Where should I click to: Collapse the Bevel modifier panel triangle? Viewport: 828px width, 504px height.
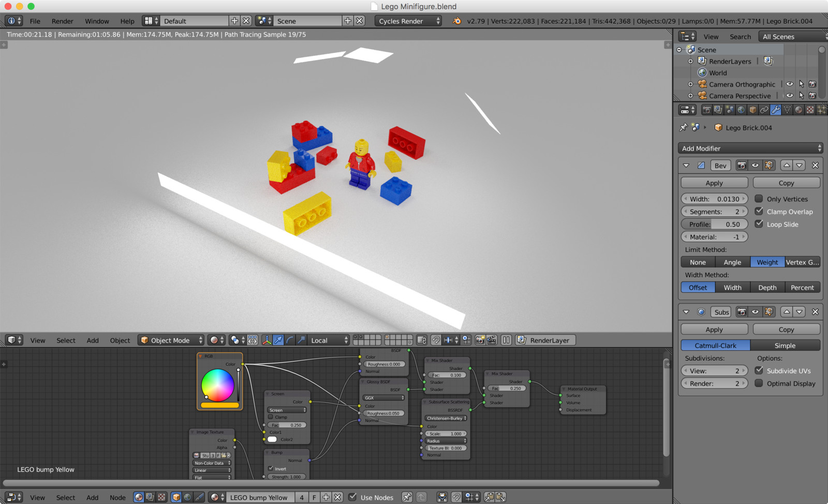click(686, 166)
